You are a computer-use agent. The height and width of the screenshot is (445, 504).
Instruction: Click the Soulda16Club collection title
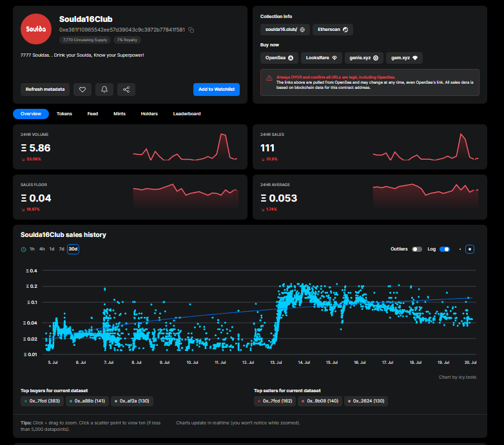[x=86, y=19]
